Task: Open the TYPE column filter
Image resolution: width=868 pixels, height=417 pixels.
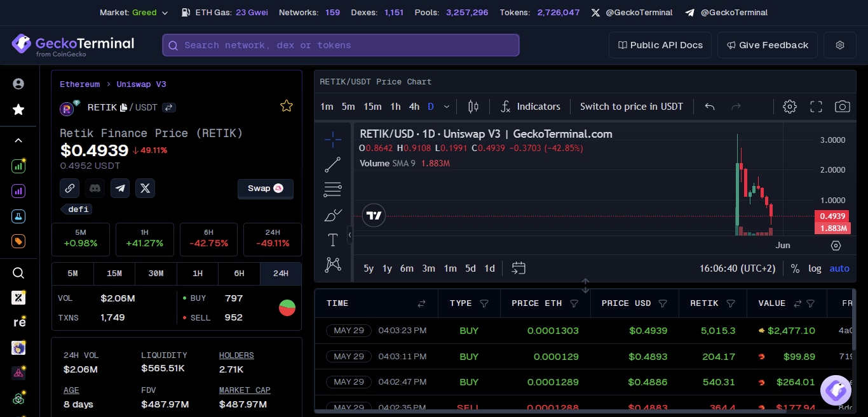Action: click(484, 304)
